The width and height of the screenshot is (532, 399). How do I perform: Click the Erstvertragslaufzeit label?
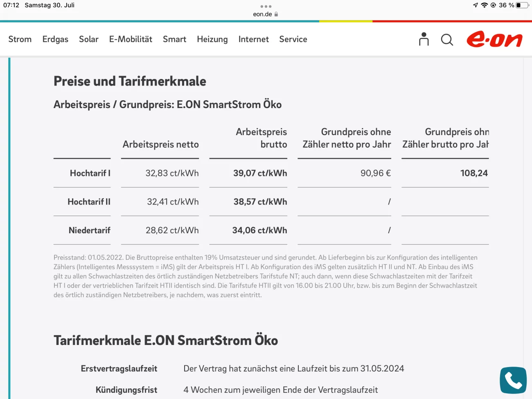[x=119, y=369]
